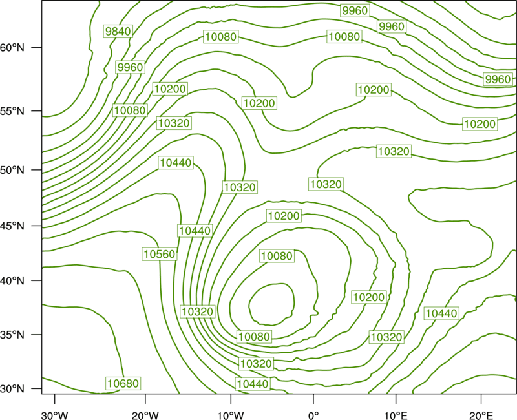This screenshot has width=517, height=420.
Task: Select the 60°N latitude axis label
Action: point(12,47)
